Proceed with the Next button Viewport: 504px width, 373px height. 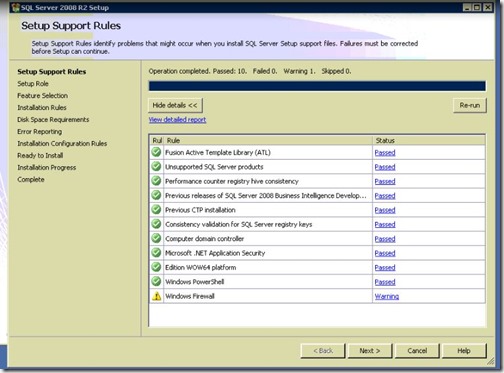(370, 351)
